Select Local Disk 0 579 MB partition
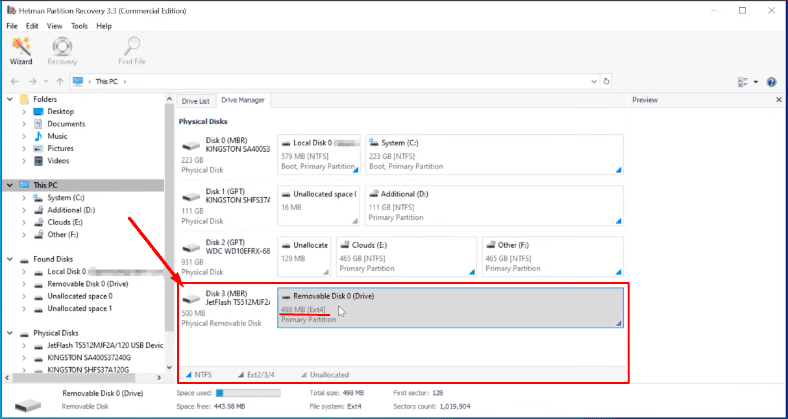This screenshot has width=788, height=419. 319,154
